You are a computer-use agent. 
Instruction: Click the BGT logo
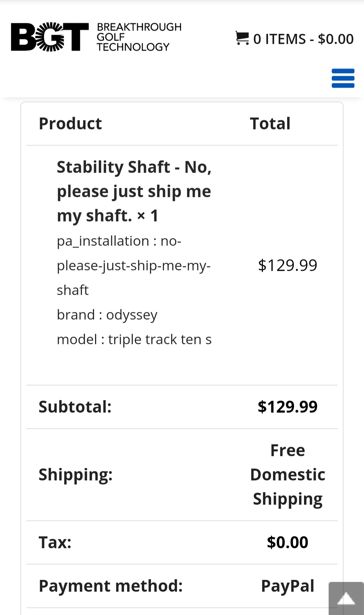coord(50,37)
